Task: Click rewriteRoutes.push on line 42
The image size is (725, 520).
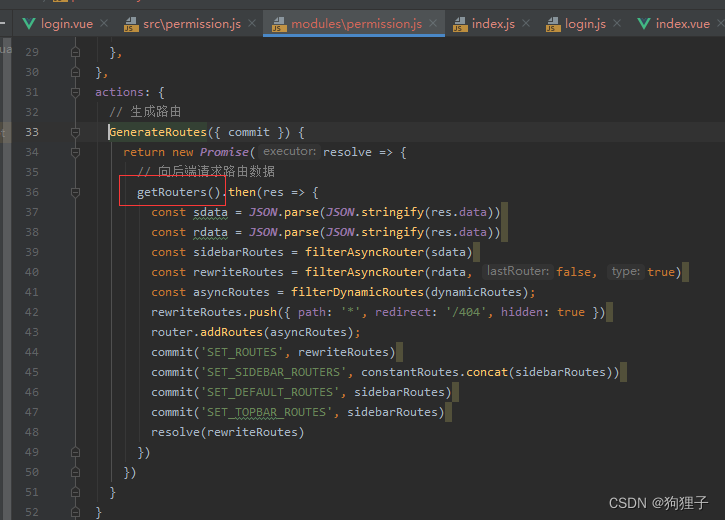Action: [x=214, y=312]
